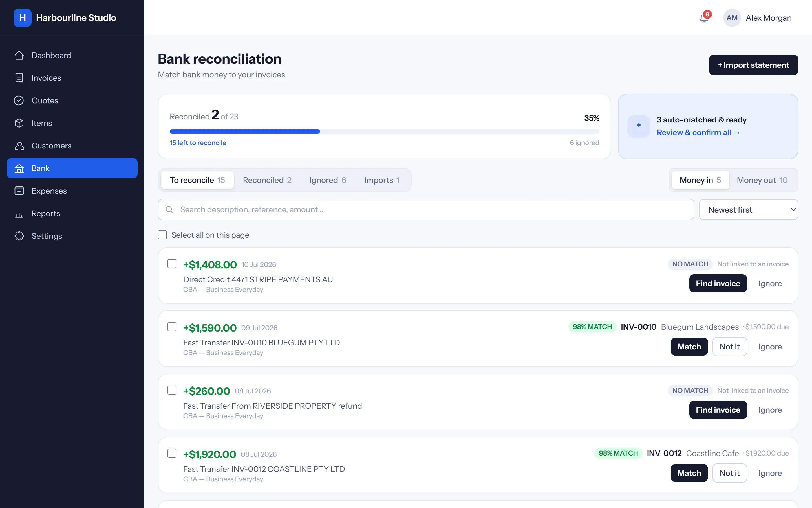812x508 pixels.
Task: Click Find invoice for Stripe payment
Action: [x=718, y=283]
